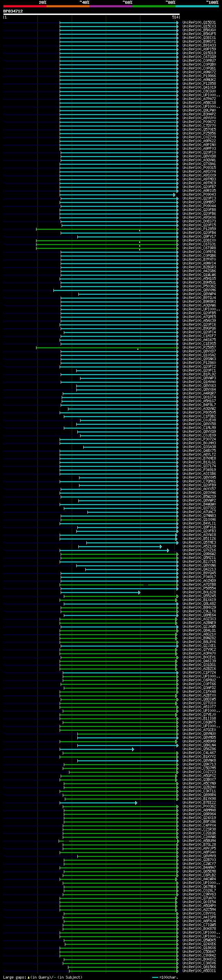Click hit label UniRef100_Q15CX3
This screenshot has height=980, width=222.
199,26
